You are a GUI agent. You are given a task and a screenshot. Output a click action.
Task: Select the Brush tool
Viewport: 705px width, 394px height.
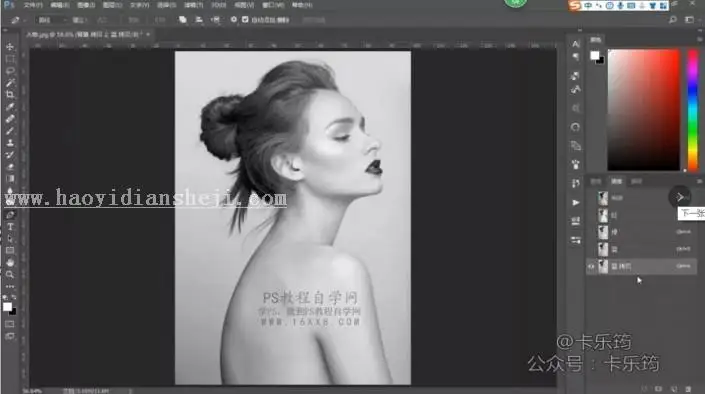tap(10, 131)
